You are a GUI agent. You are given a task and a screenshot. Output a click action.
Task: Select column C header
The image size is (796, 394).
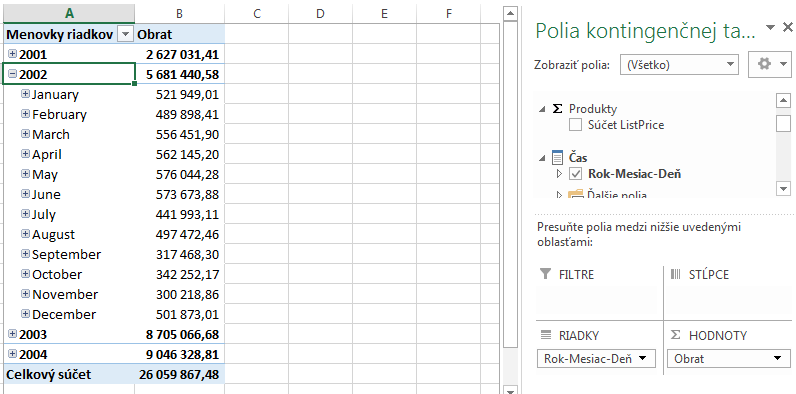256,14
